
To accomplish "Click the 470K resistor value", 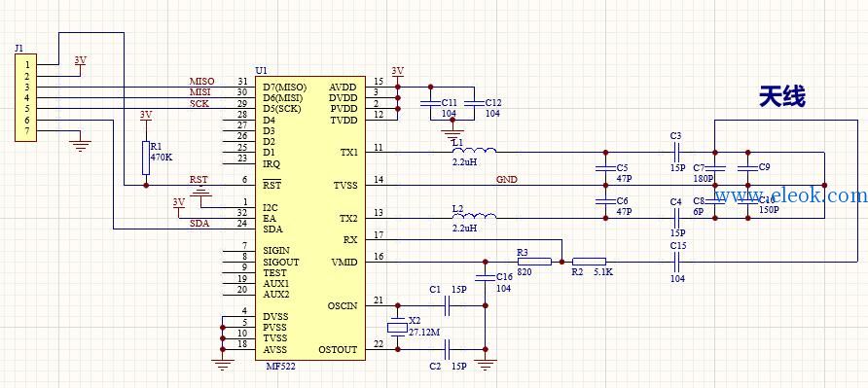I will coord(162,158).
